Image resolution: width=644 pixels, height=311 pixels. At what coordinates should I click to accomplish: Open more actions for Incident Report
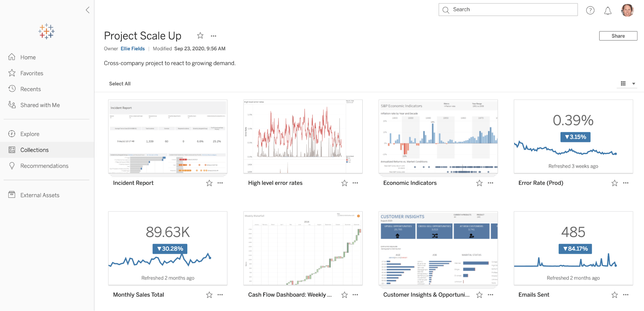(220, 183)
